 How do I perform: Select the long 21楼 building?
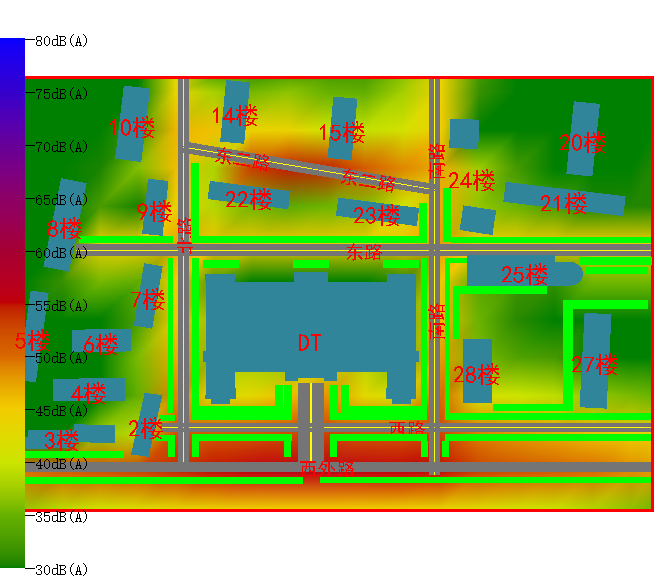click(x=564, y=199)
